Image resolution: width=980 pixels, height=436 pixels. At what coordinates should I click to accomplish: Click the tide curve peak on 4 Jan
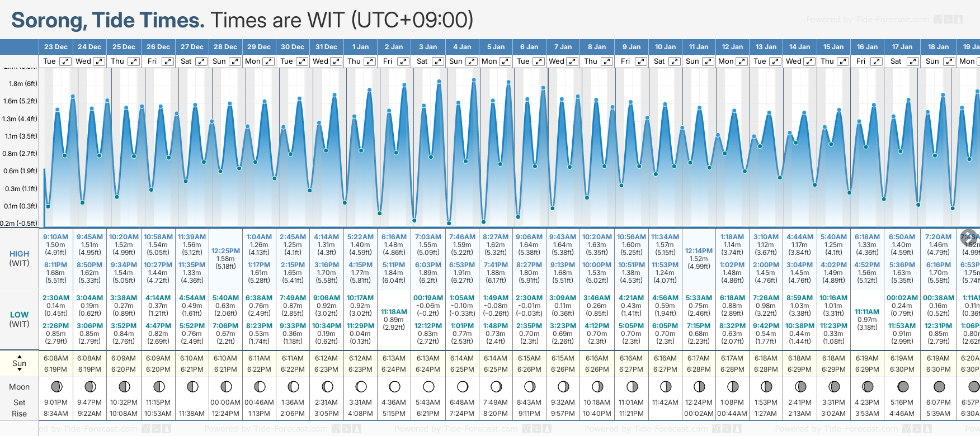pos(474,80)
